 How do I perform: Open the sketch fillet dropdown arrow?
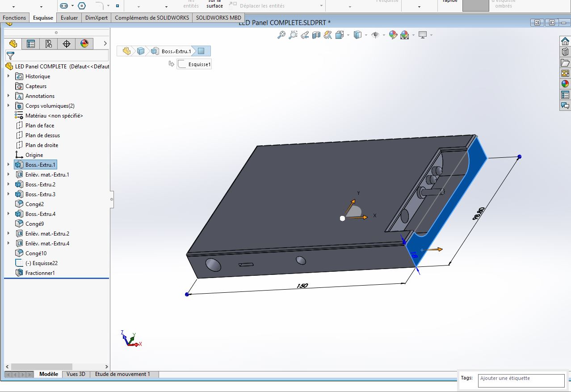[x=109, y=6]
